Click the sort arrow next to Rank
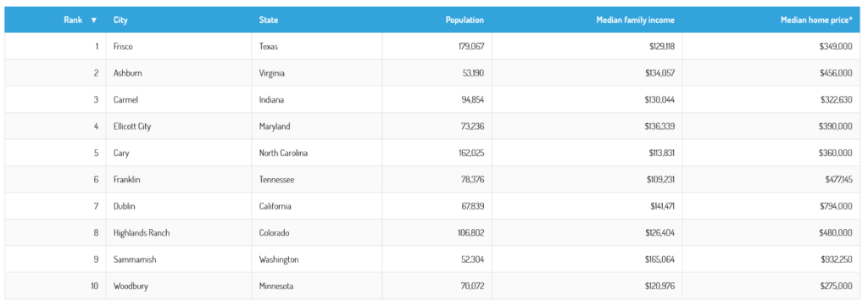Viewport: 868px width, 307px height. coord(93,20)
